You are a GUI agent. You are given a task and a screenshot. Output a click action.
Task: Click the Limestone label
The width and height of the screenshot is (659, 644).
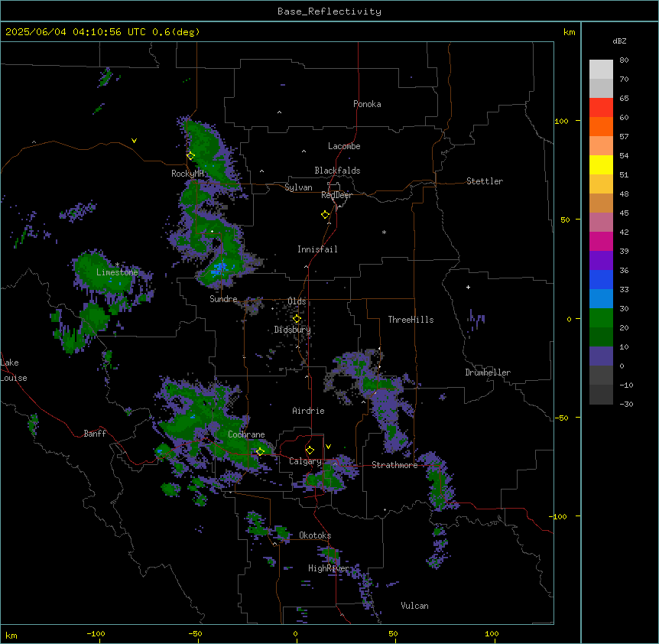pyautogui.click(x=117, y=272)
